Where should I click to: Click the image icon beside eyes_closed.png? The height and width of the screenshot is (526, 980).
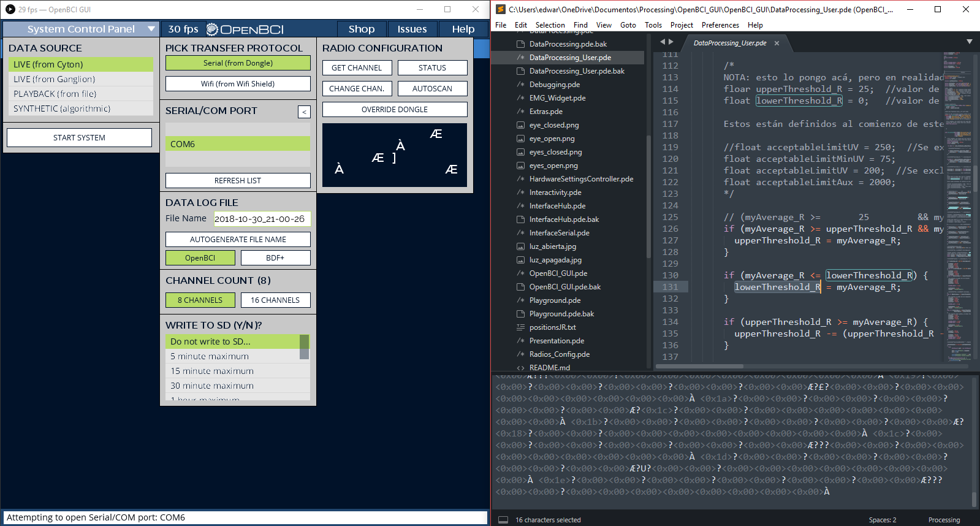tap(520, 152)
